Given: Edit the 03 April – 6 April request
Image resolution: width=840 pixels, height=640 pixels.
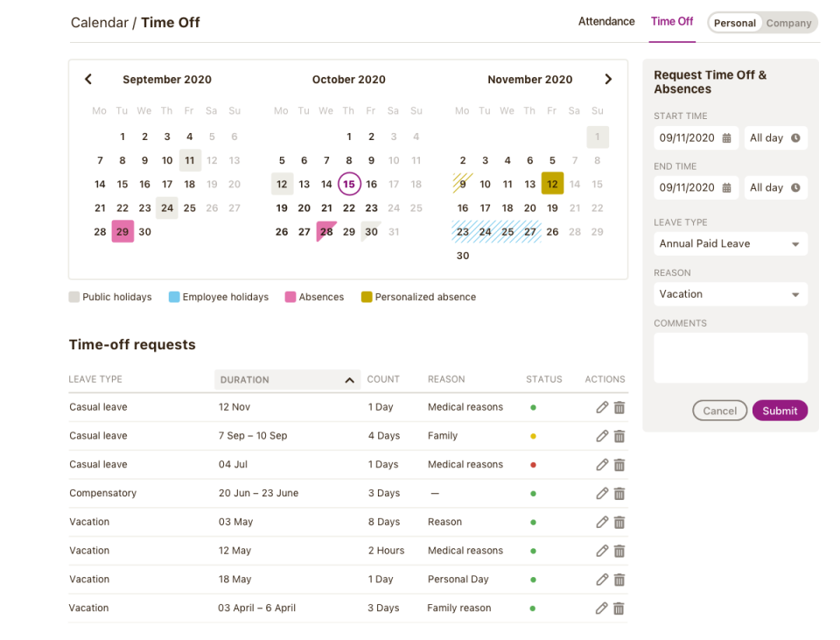Looking at the screenshot, I should click(602, 608).
